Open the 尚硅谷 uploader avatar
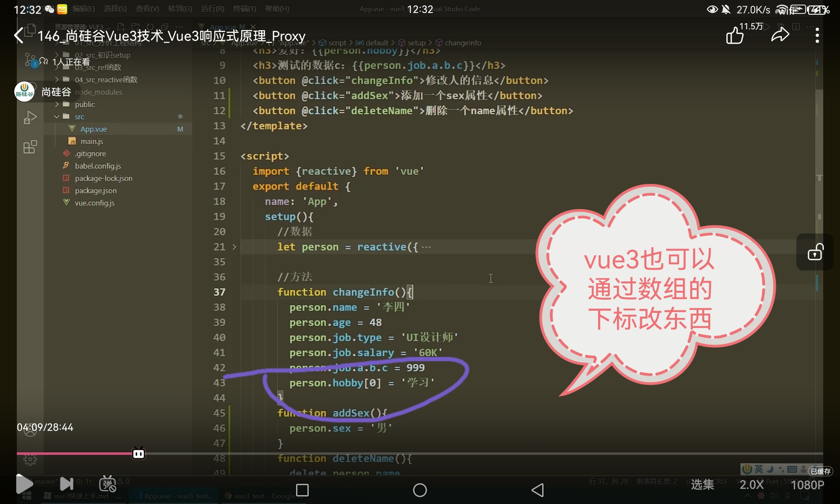 tap(24, 92)
